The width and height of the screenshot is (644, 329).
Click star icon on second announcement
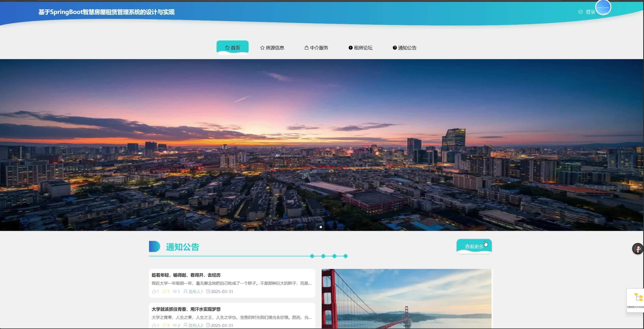[164, 325]
